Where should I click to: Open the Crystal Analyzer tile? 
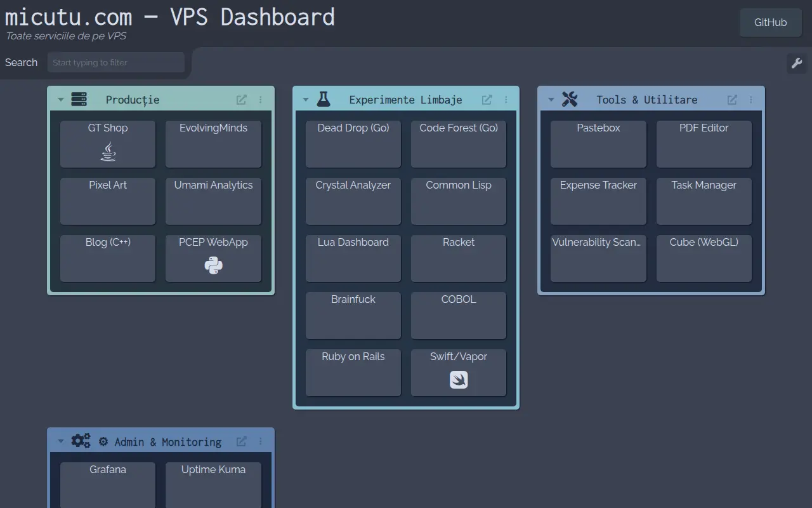353,201
